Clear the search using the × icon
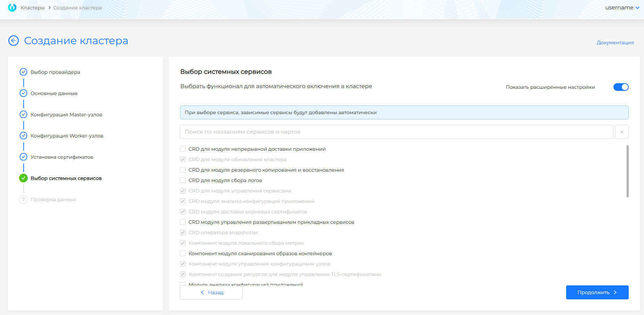644x315 pixels. pos(622,132)
